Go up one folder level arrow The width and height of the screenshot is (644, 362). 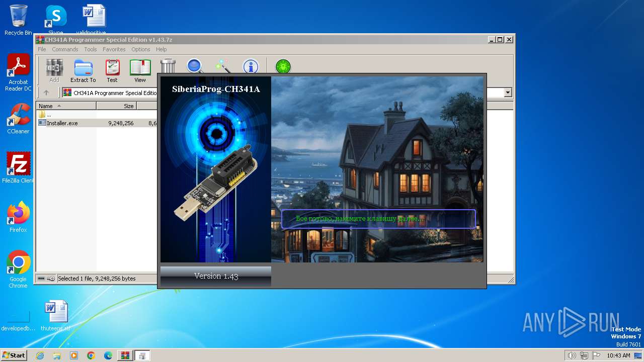(x=46, y=93)
